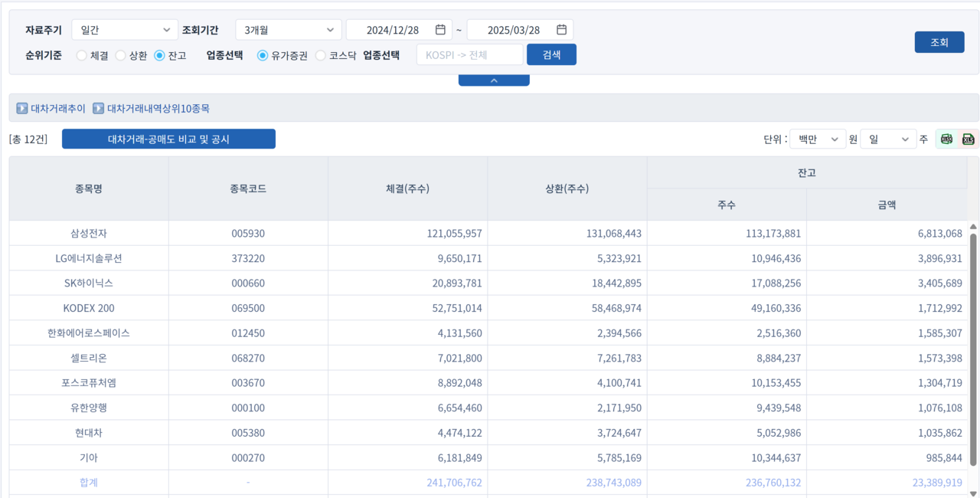Open the 백만 unit dropdown
The width and height of the screenshot is (980, 498).
click(818, 139)
